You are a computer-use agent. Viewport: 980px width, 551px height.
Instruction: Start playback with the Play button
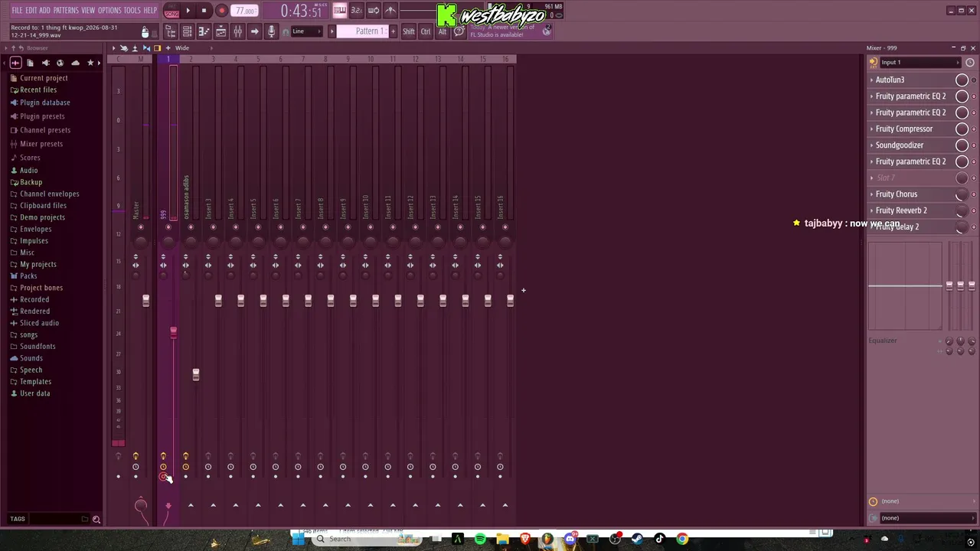point(188,11)
